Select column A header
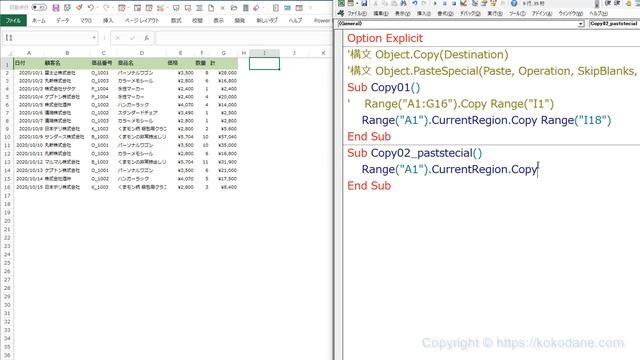Screen dimensions: 640x360 29,53
